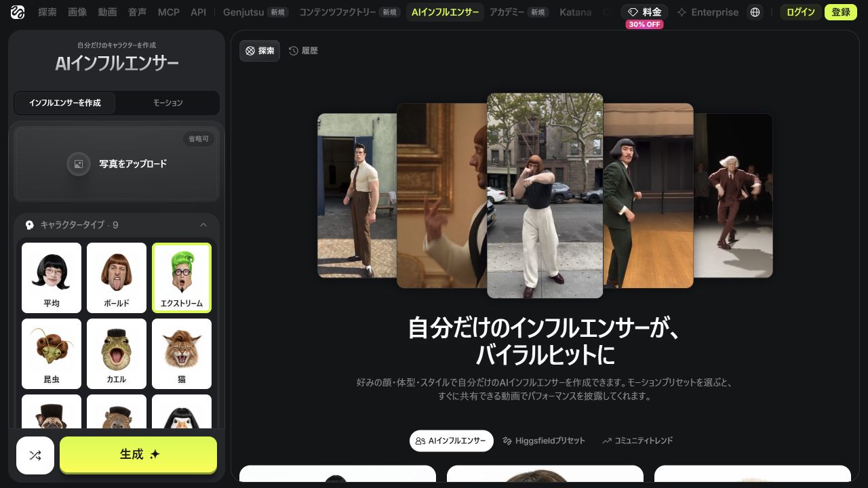
Task: Select the AIインフルエンサー filter pill
Action: (452, 441)
